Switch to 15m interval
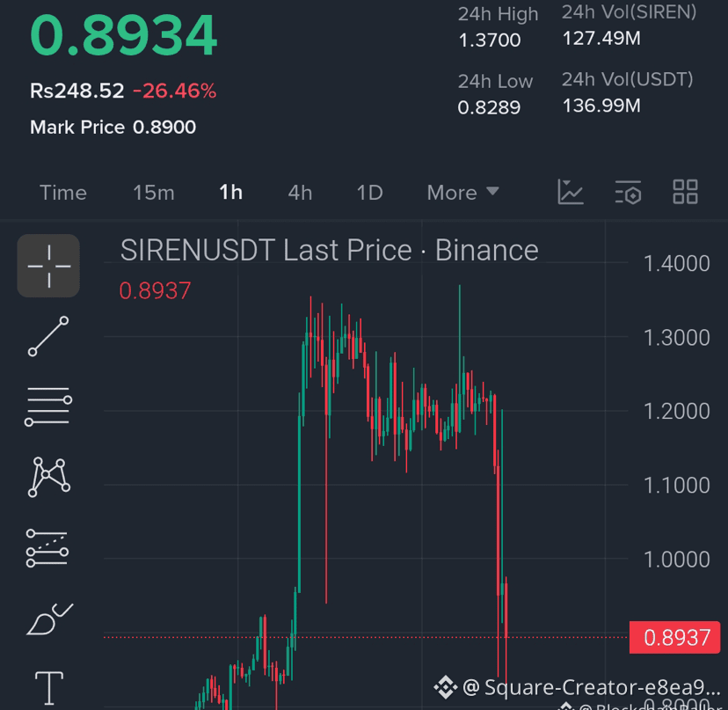 pyautogui.click(x=154, y=193)
